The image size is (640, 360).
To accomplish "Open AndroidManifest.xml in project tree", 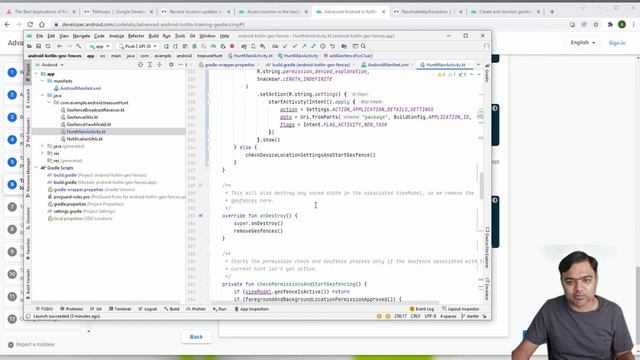I will pyautogui.click(x=80, y=88).
